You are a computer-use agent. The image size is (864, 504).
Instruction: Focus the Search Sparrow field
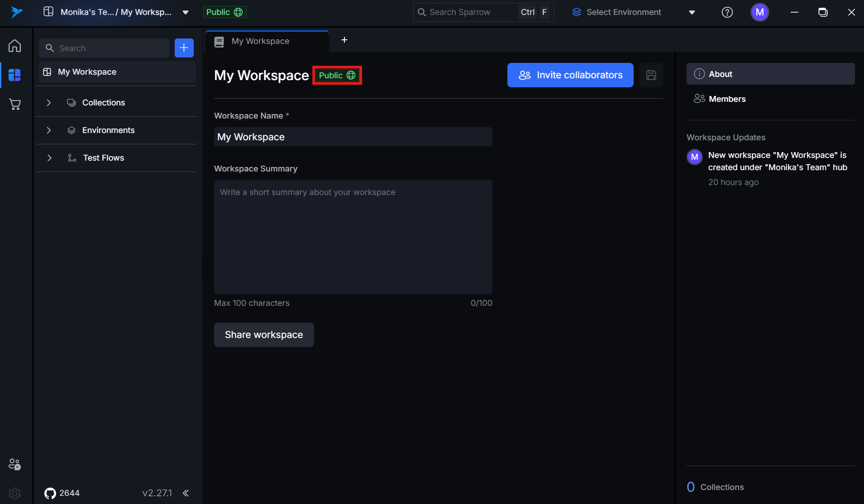pyautogui.click(x=483, y=12)
